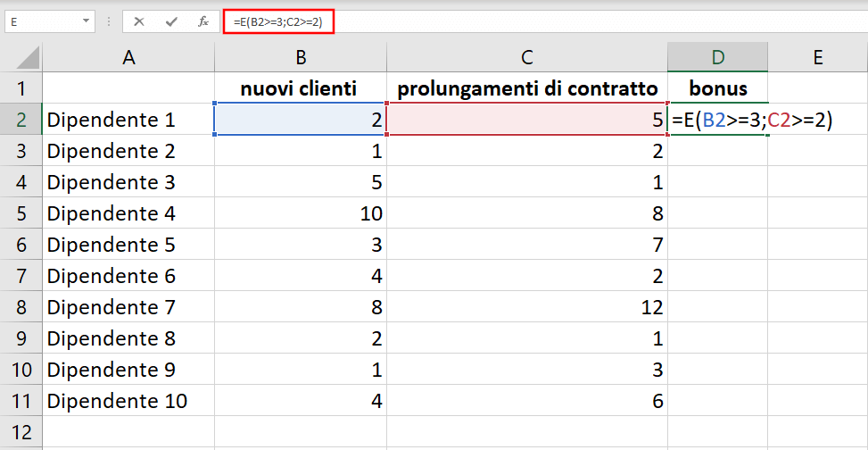Screen dimensions: 868x450
Task: Select row 5 header
Action: pyautogui.click(x=21, y=212)
